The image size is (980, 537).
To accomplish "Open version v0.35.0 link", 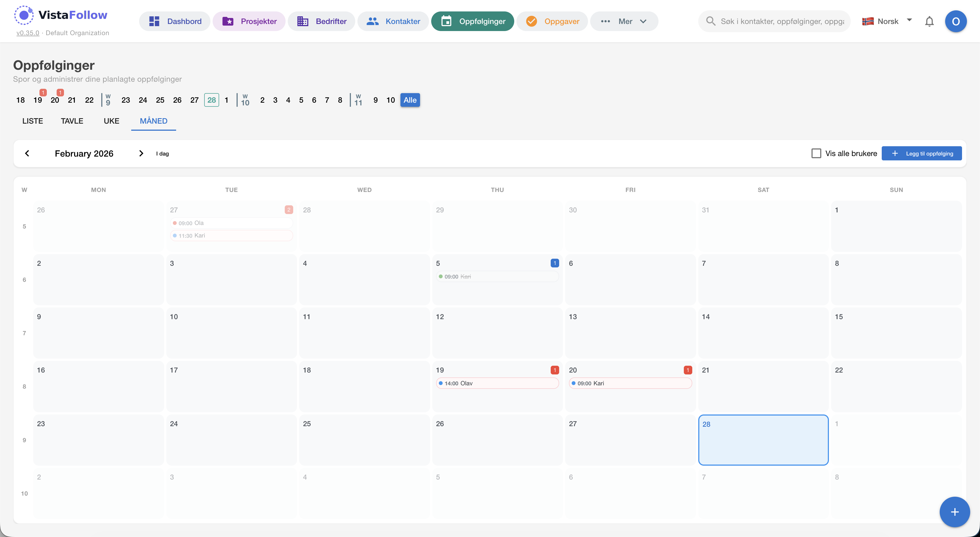I will click(x=28, y=33).
